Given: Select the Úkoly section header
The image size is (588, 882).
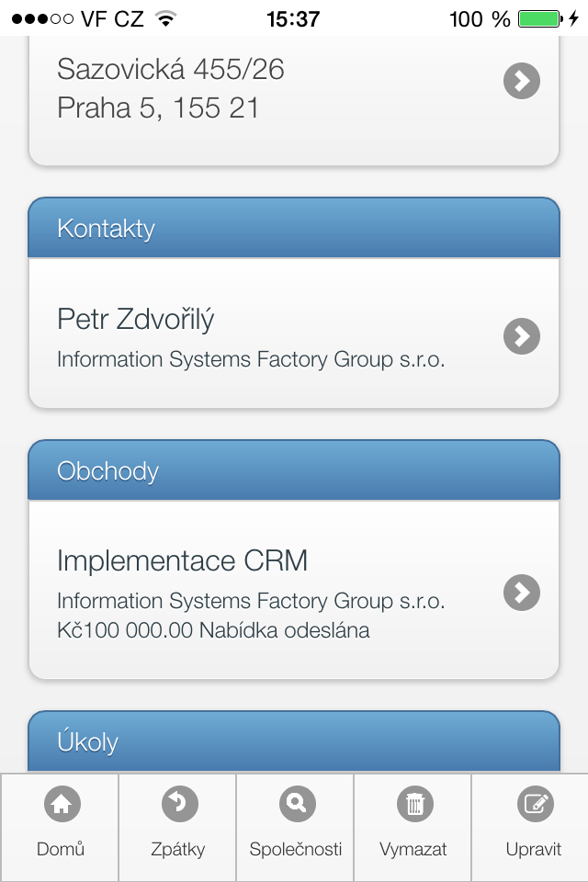Looking at the screenshot, I should point(294,741).
